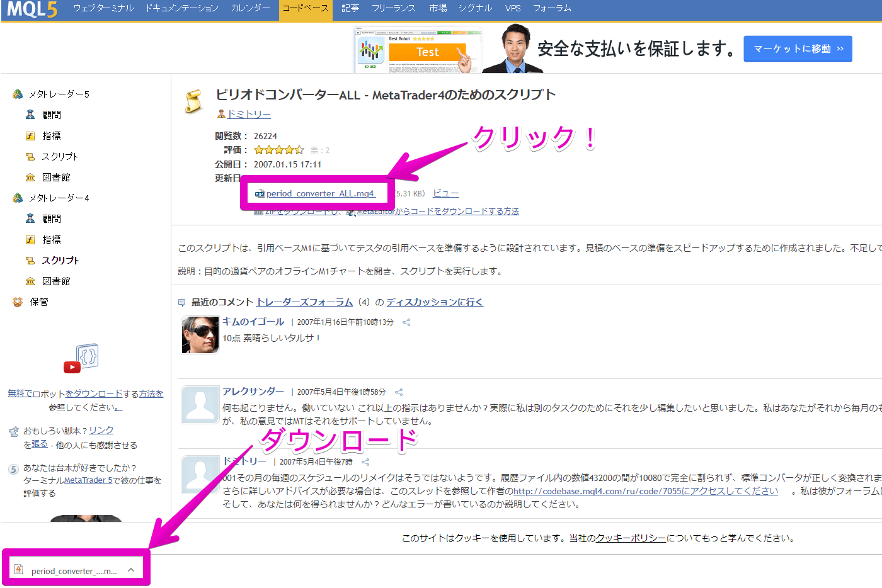The width and height of the screenshot is (882, 588).
Task: Open MetaTrader 5 link in sidebar
Action: pyautogui.click(x=88, y=480)
